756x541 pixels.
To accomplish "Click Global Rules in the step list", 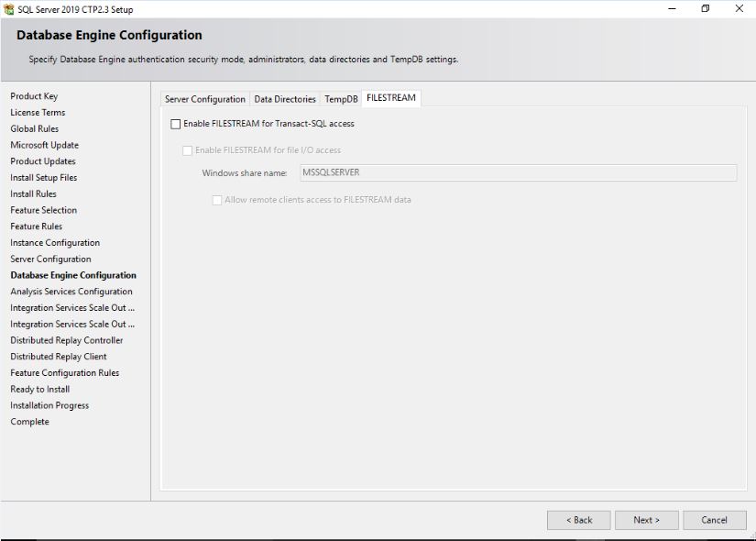I will 34,129.
